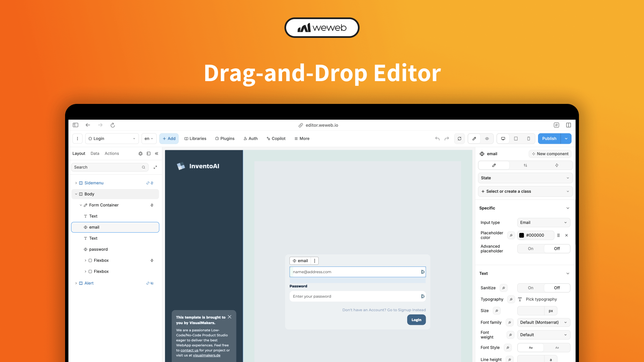Screen dimensions: 644x362
Task: Click the Add button
Action: (x=169, y=138)
